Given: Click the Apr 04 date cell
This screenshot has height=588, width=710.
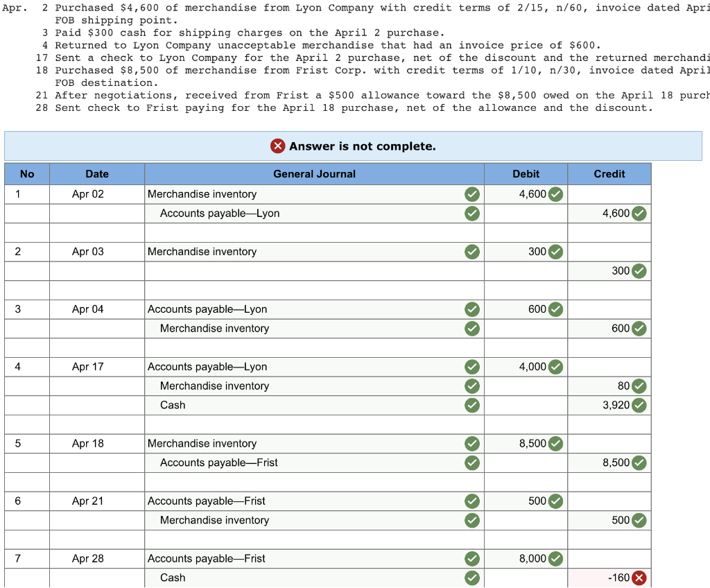Looking at the screenshot, I should pos(97,309).
